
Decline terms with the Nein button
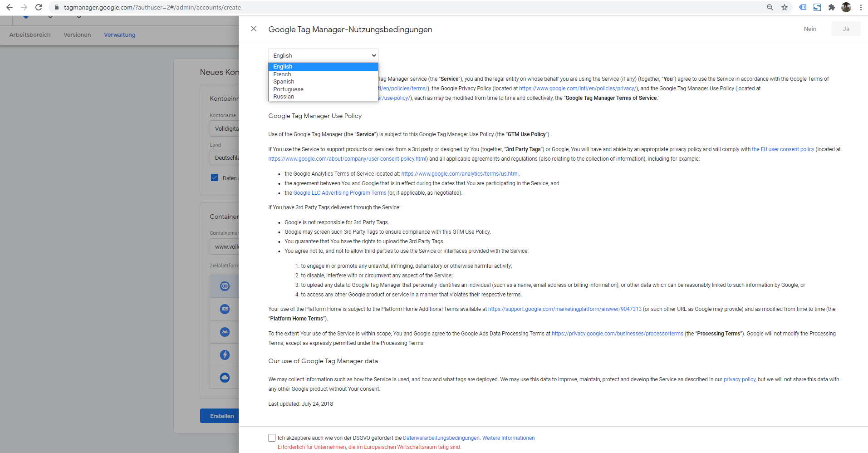click(810, 29)
